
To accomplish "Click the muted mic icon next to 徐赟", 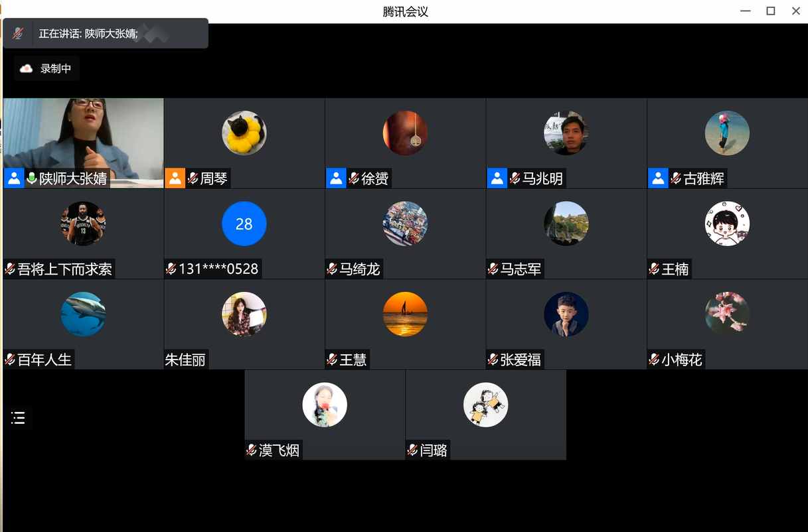I will (354, 178).
